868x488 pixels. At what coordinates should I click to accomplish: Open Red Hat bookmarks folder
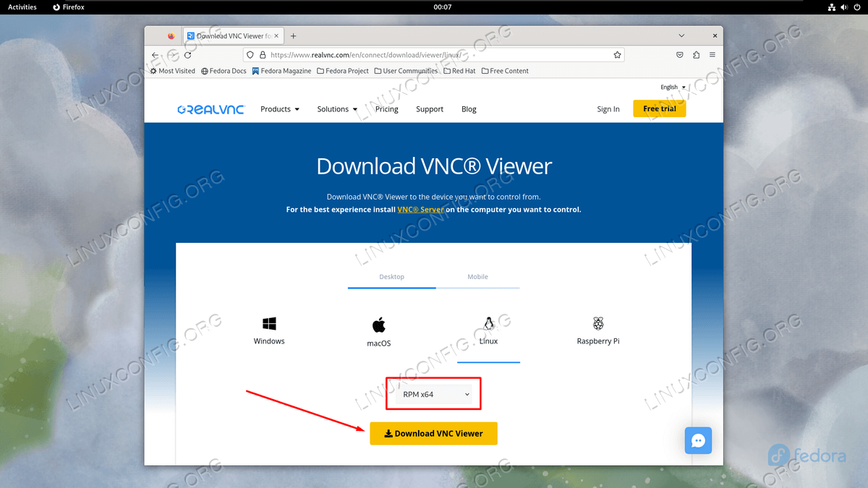pyautogui.click(x=459, y=71)
